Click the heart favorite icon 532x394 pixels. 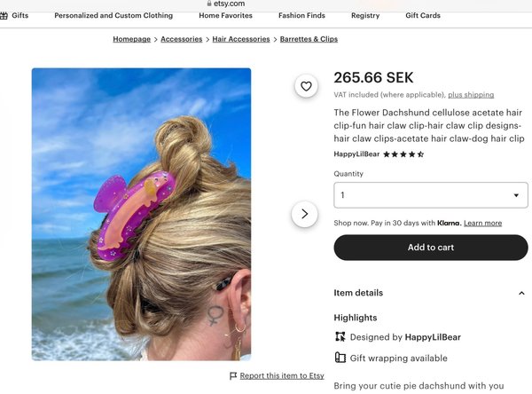pyautogui.click(x=306, y=86)
